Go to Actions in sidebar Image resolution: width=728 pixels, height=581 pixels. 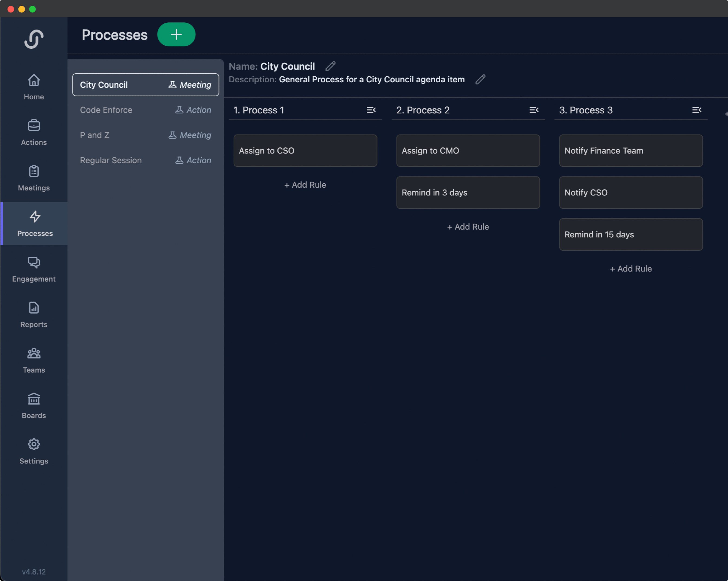[34, 132]
